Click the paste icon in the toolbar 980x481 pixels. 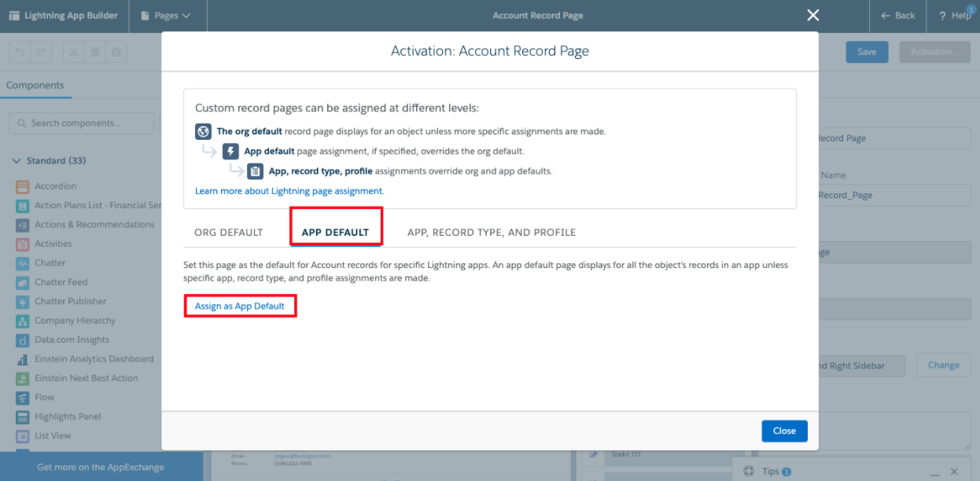(116, 51)
